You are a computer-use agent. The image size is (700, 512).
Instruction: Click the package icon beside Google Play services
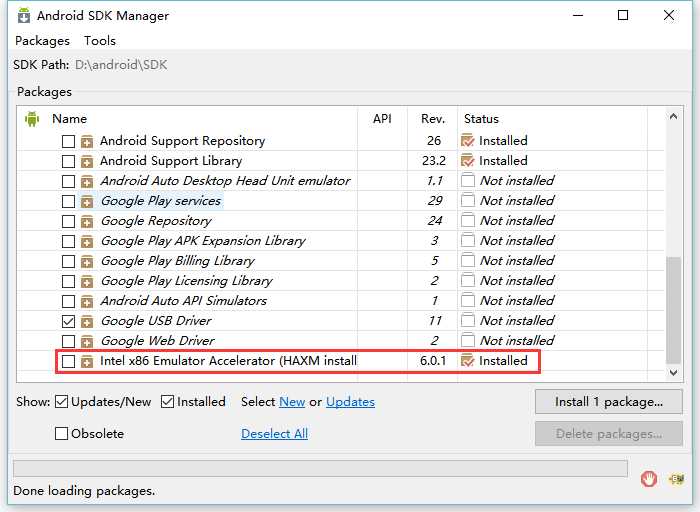(87, 202)
